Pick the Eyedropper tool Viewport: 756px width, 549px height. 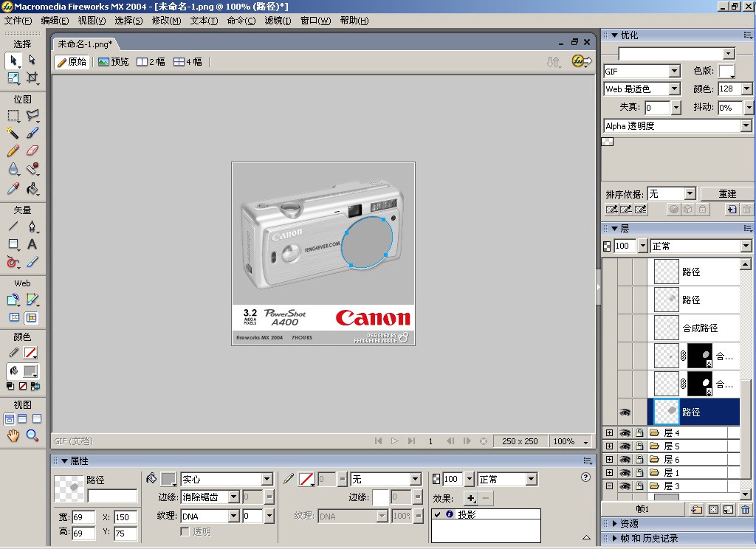(x=13, y=188)
